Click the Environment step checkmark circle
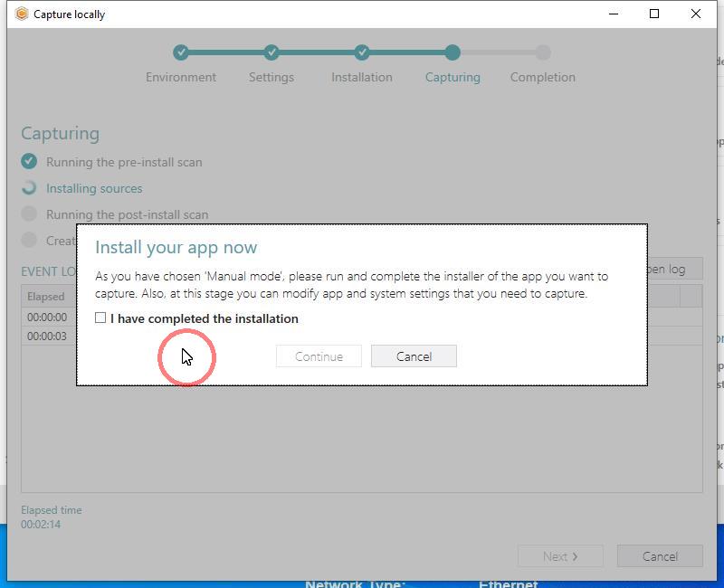The width and height of the screenshot is (724, 588). pos(181,52)
